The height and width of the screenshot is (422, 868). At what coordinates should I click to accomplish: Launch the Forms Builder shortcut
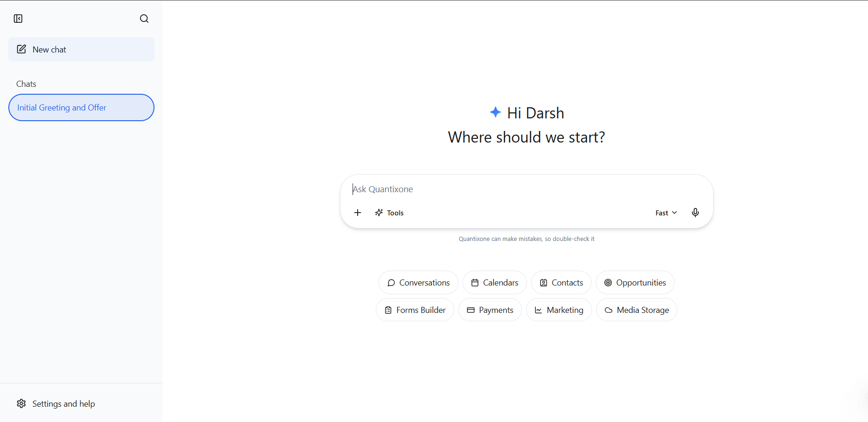coord(415,310)
